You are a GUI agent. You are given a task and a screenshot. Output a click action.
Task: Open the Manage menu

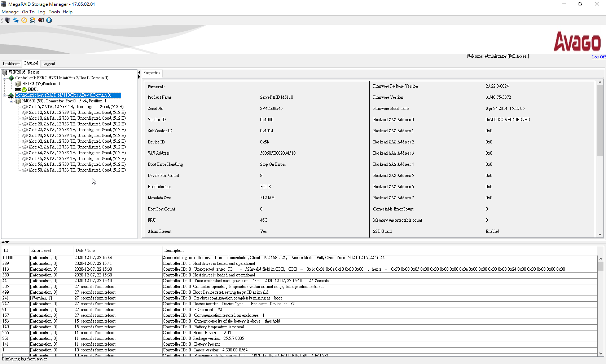(10, 12)
